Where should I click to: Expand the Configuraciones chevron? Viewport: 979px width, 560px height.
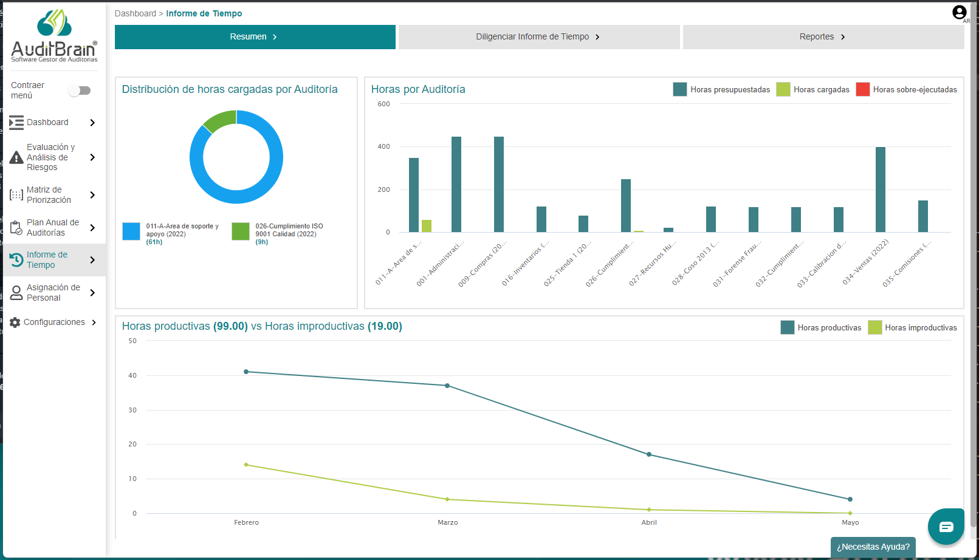click(x=94, y=322)
